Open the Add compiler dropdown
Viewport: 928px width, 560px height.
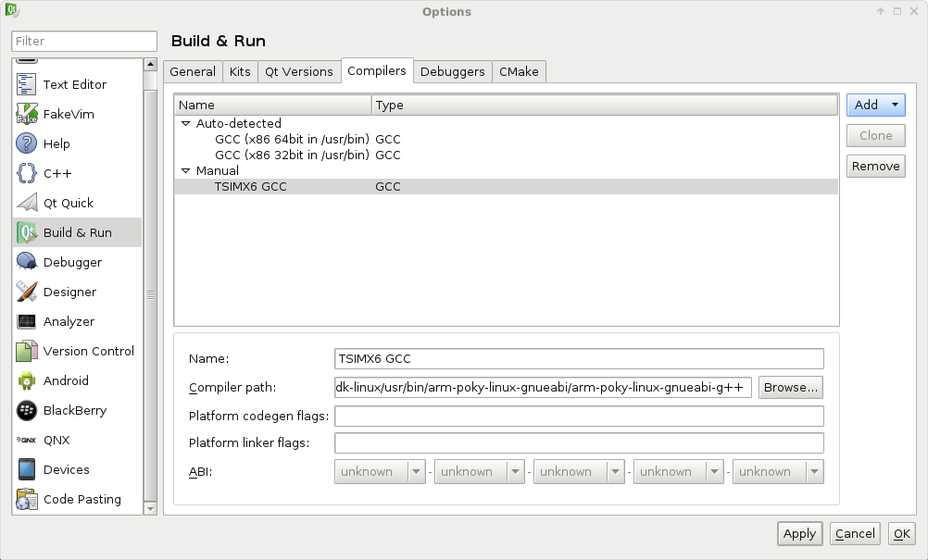(875, 105)
